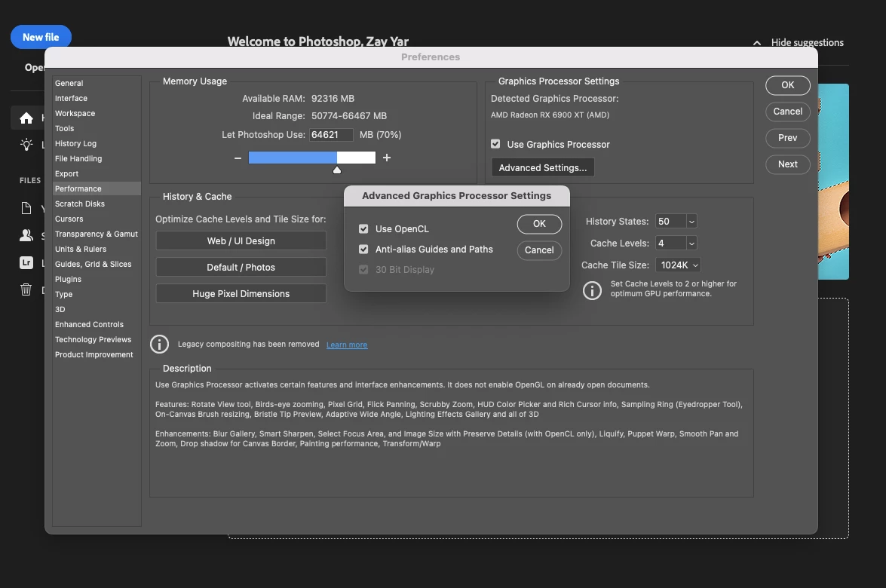
Task: Click the guitar image thumbnail behind Preferences
Action: (833, 182)
